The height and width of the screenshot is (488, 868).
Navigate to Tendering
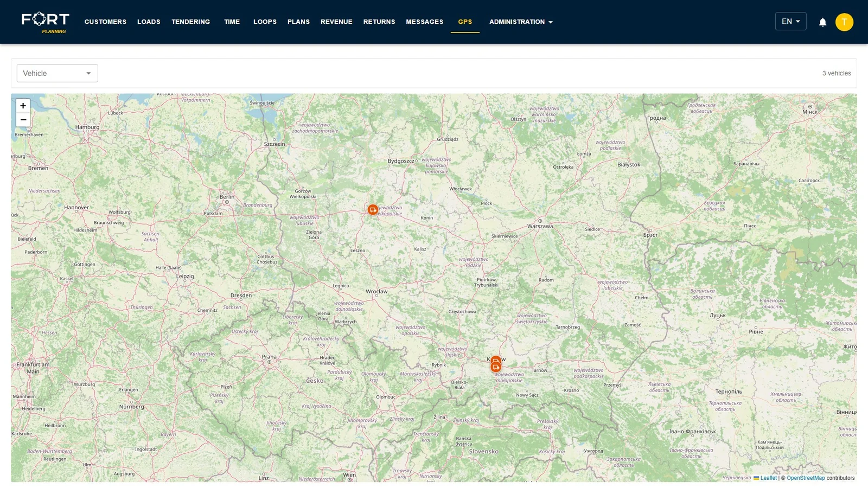pyautogui.click(x=191, y=22)
